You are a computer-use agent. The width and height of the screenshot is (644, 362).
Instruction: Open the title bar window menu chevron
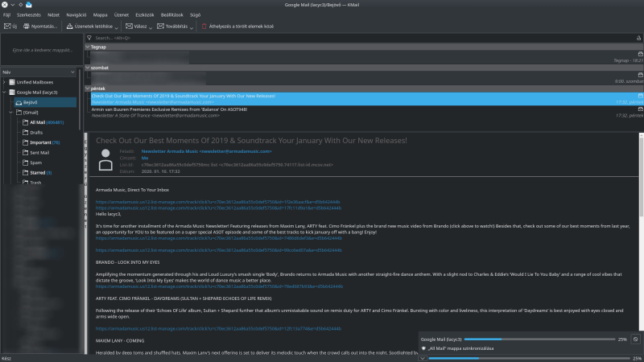(x=13, y=5)
